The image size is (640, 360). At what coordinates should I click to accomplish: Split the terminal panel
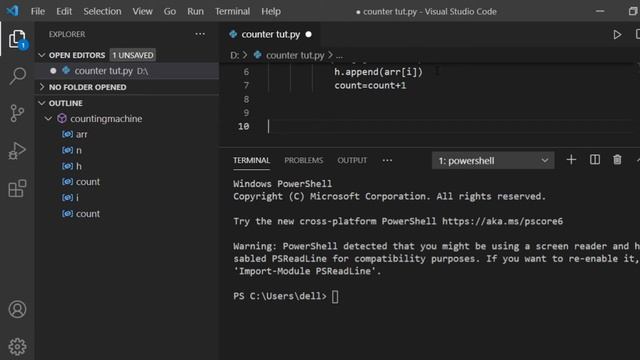pyautogui.click(x=595, y=160)
